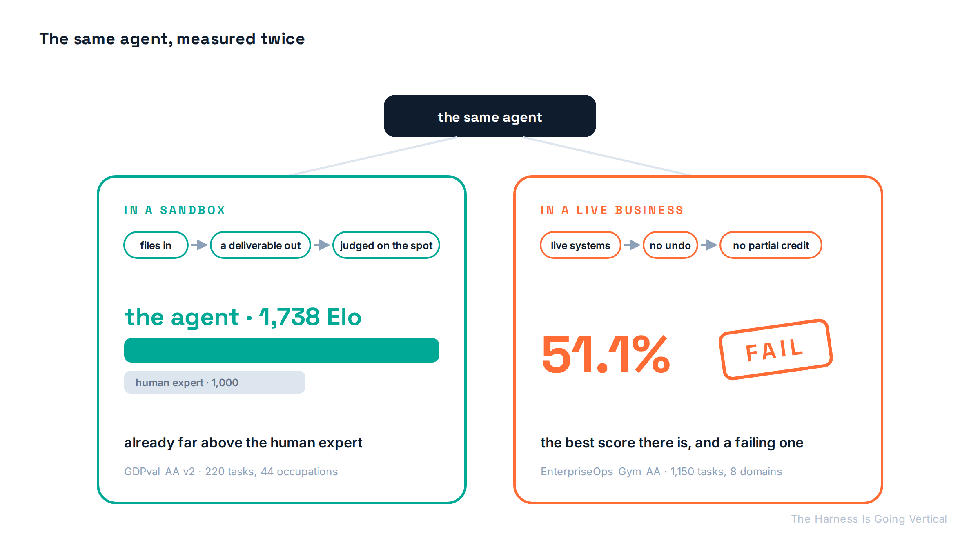Click the 'IN A LIVE BUSINESS' label
The image size is (980, 543).
pyautogui.click(x=612, y=210)
